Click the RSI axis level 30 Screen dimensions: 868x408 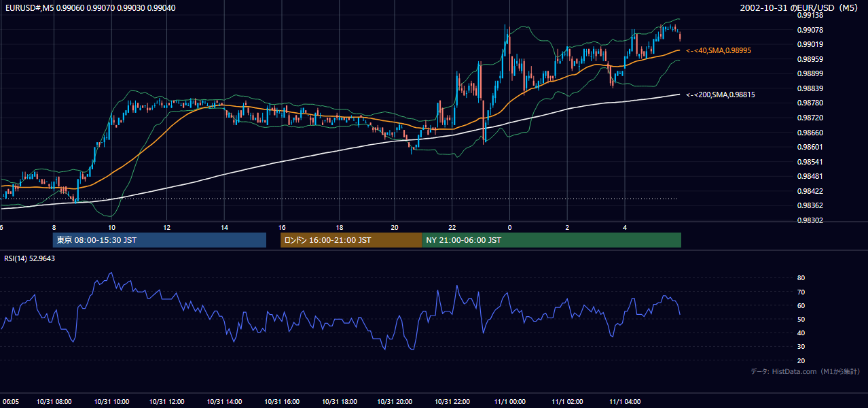801,346
